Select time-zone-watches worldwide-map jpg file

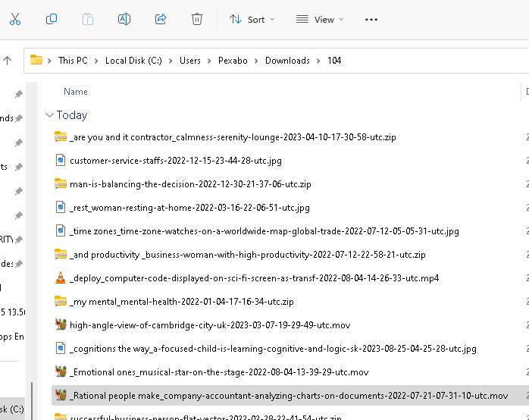coord(264,231)
